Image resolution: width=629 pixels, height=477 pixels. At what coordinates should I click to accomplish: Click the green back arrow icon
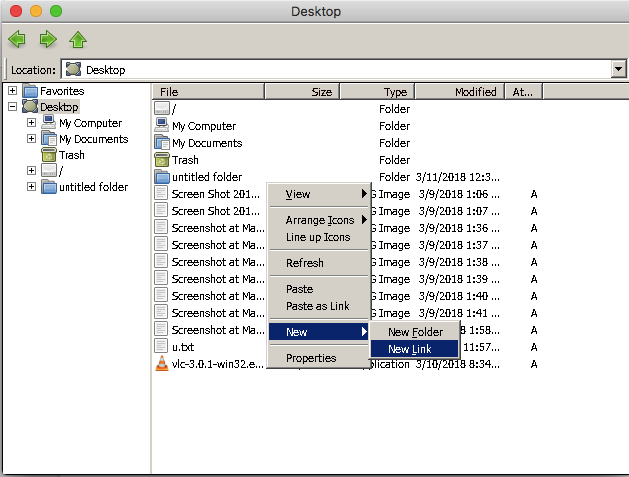click(x=17, y=40)
